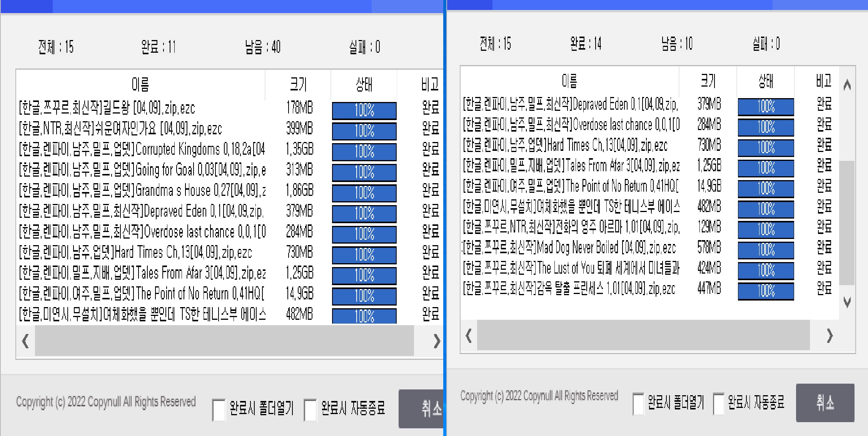Select Mad Dog Never Boiled file row
The image size is (868, 436).
[x=569, y=248]
